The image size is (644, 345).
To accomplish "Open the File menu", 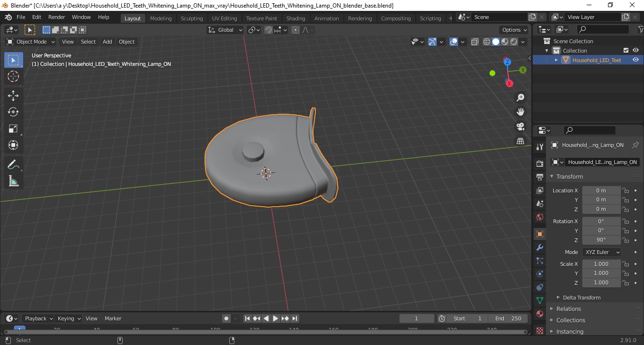I will pyautogui.click(x=21, y=17).
